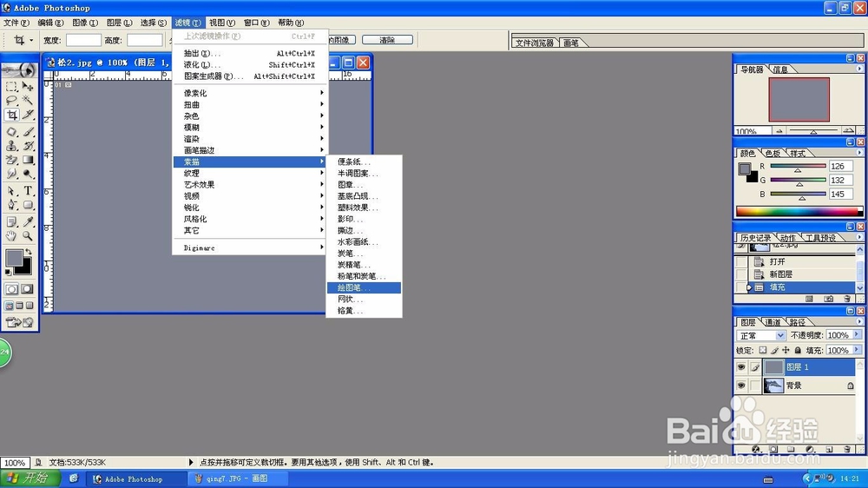
Task: Expand the 艺术效果 filter submenu
Action: [250, 184]
